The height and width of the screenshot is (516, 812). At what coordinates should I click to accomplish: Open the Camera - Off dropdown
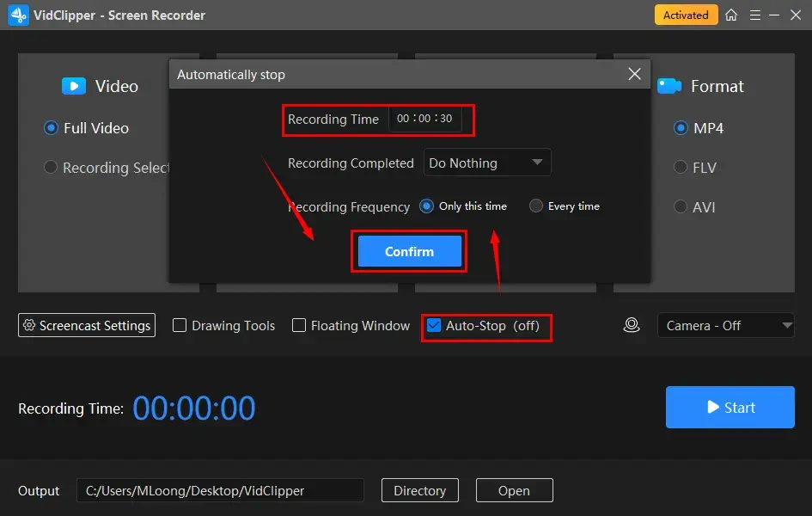725,325
